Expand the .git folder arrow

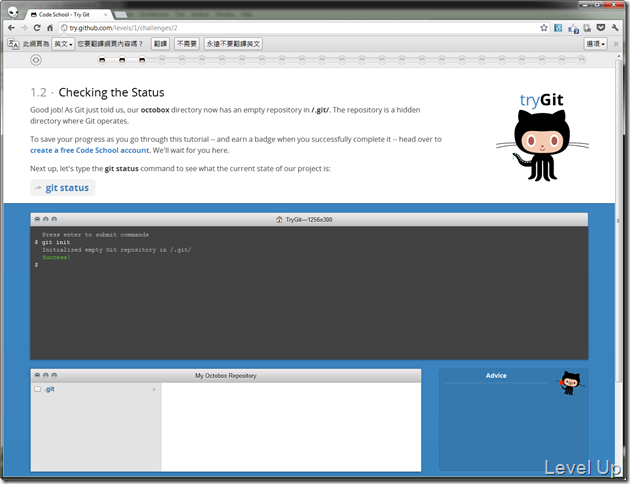(154, 389)
